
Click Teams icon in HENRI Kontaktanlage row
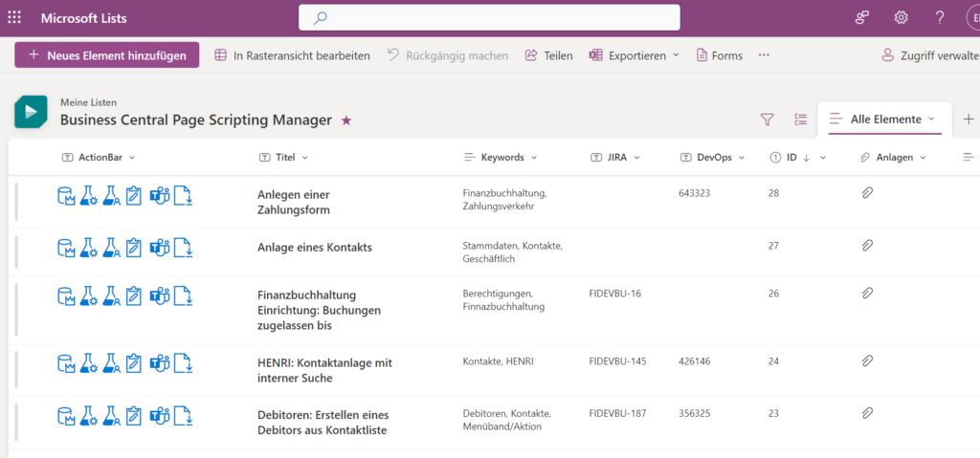[160, 363]
